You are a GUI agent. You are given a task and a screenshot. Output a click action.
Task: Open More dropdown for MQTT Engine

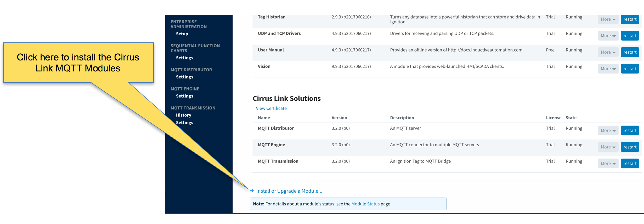point(608,147)
